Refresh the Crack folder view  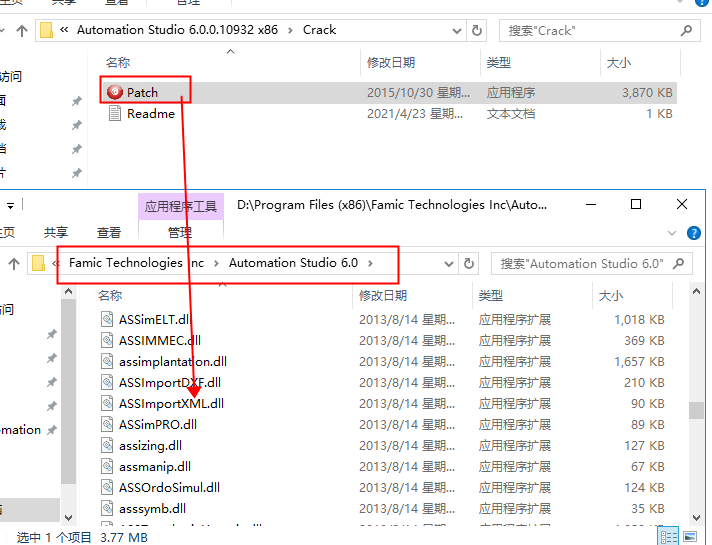pos(476,30)
